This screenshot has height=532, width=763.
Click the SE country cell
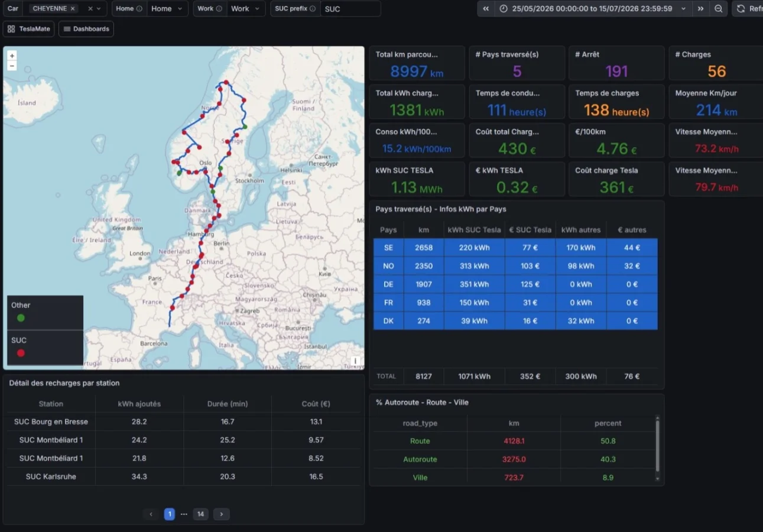click(x=388, y=248)
